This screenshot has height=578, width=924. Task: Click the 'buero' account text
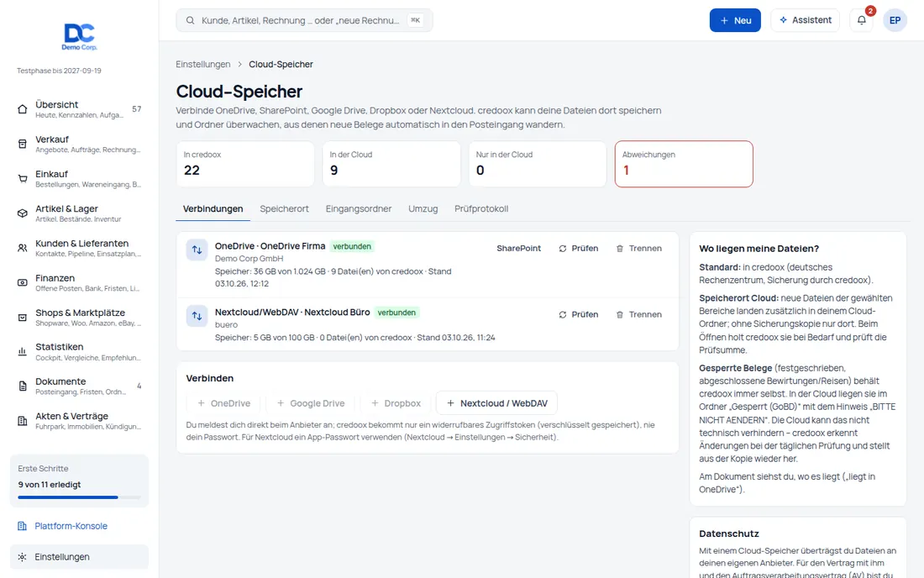[x=226, y=324]
